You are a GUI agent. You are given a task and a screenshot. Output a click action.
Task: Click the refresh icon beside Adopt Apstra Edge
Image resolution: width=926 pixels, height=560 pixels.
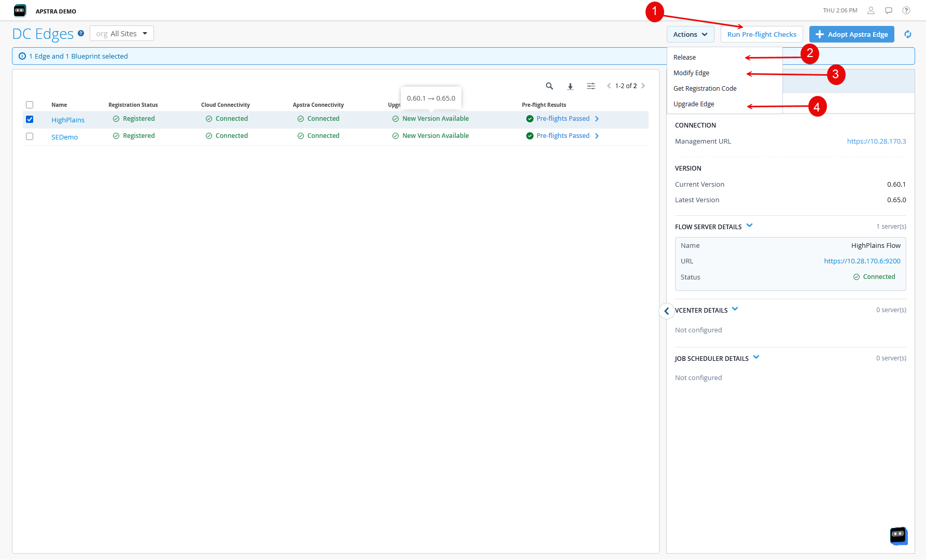point(908,34)
